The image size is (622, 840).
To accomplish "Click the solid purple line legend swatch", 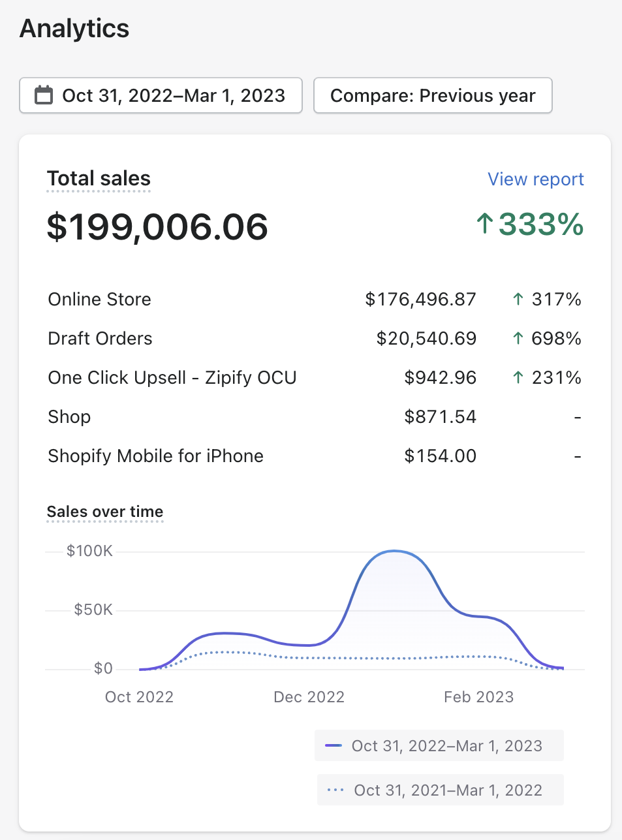I will pos(334,746).
